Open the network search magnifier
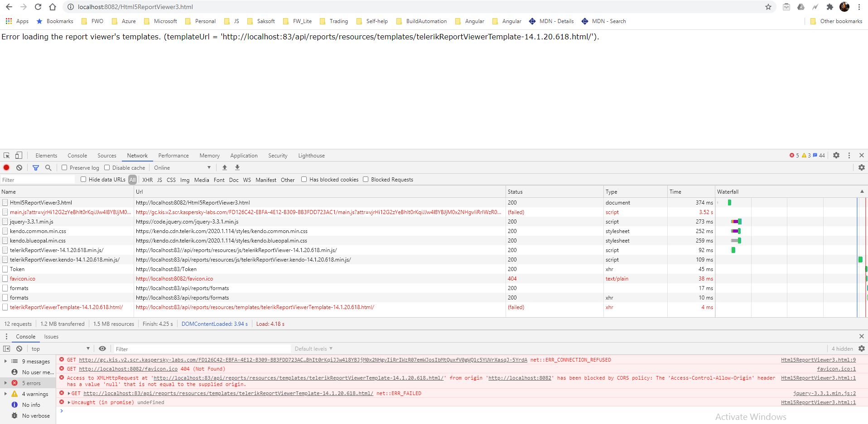Viewport: 868px width, 424px height. tap(48, 167)
